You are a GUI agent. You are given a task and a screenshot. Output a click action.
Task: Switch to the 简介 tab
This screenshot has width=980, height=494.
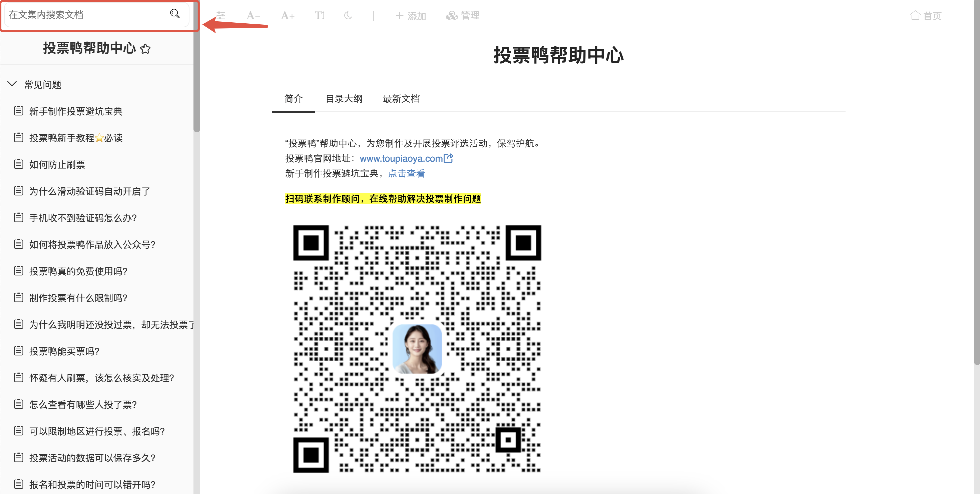(x=293, y=99)
